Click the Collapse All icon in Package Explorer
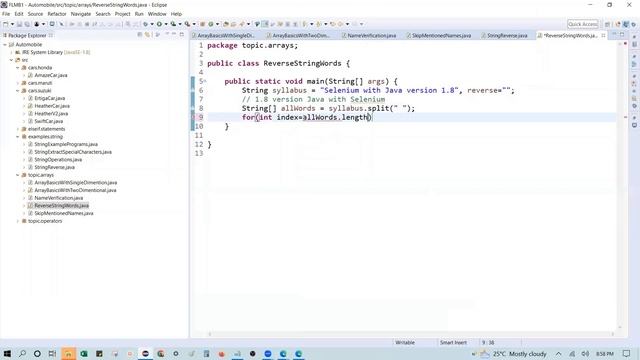The height and width of the screenshot is (360, 640). pos(140,35)
